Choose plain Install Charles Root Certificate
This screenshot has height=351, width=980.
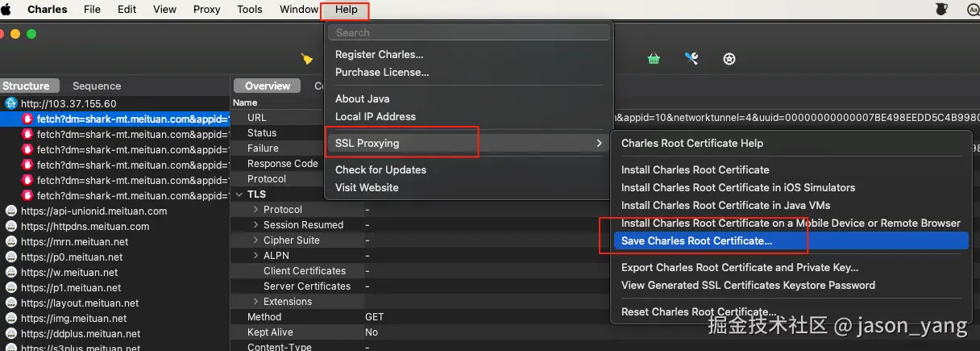(x=793, y=170)
